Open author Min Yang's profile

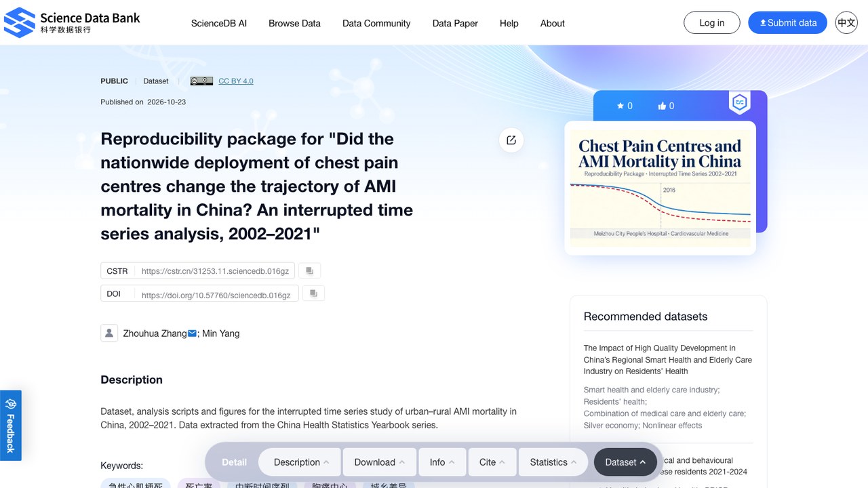pos(221,333)
